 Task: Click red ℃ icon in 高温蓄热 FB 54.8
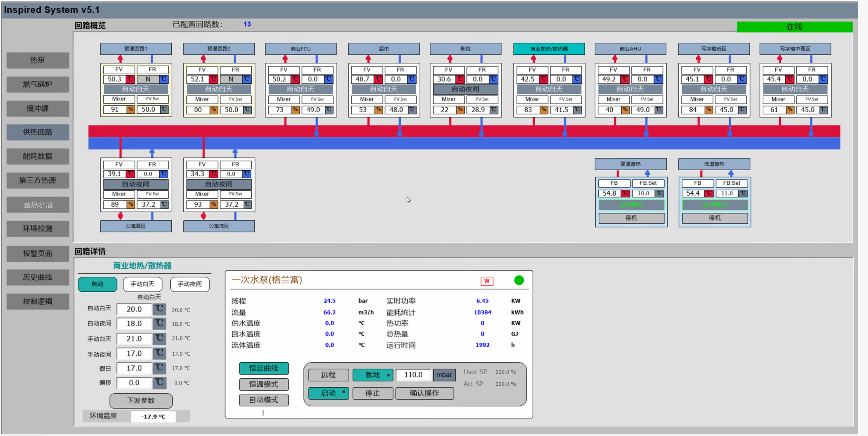click(x=625, y=193)
